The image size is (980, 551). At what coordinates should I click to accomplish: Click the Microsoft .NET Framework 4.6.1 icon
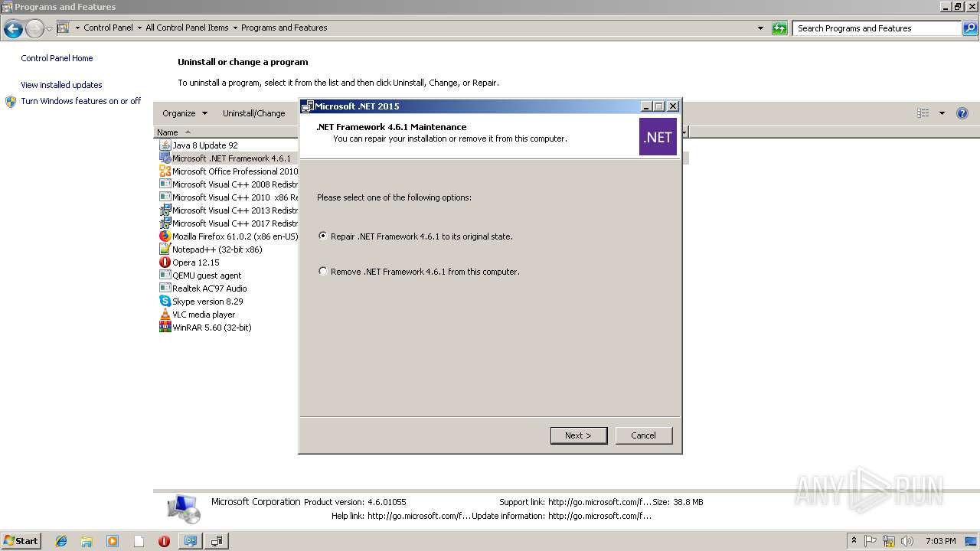pos(165,158)
